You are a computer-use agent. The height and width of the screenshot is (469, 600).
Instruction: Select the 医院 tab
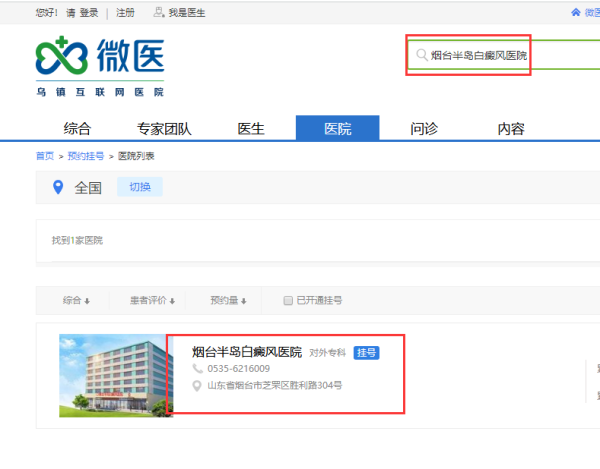point(338,129)
